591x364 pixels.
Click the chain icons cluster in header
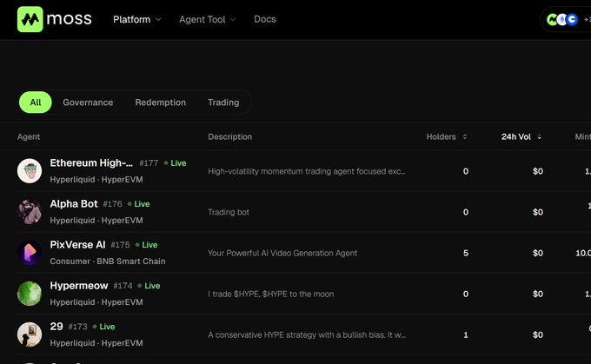(562, 19)
